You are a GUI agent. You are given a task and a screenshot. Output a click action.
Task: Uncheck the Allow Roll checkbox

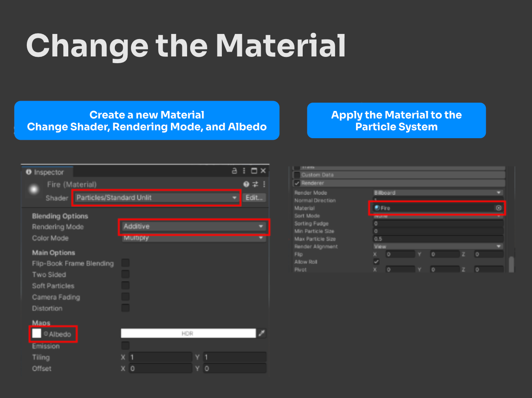[x=376, y=262]
